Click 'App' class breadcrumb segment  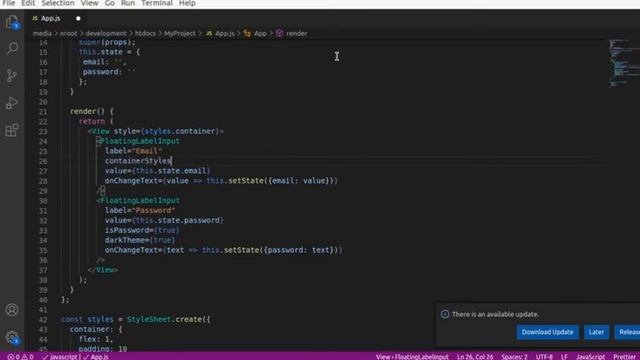pyautogui.click(x=260, y=33)
